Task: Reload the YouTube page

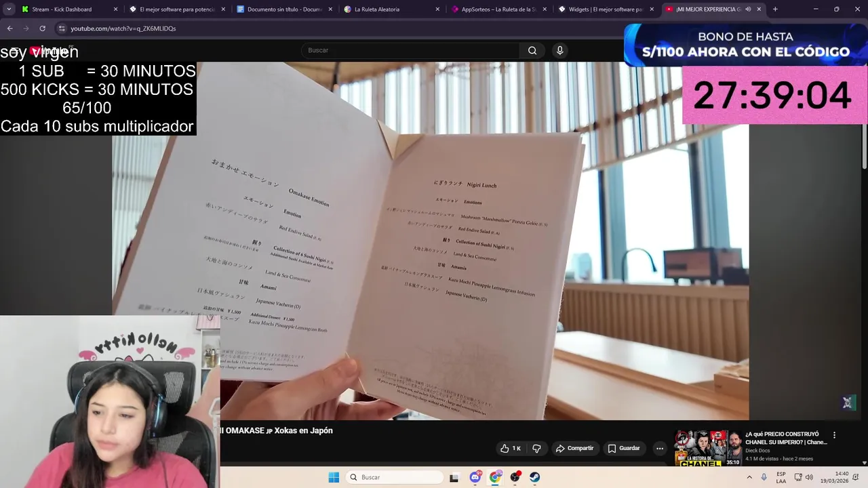Action: pyautogui.click(x=42, y=28)
